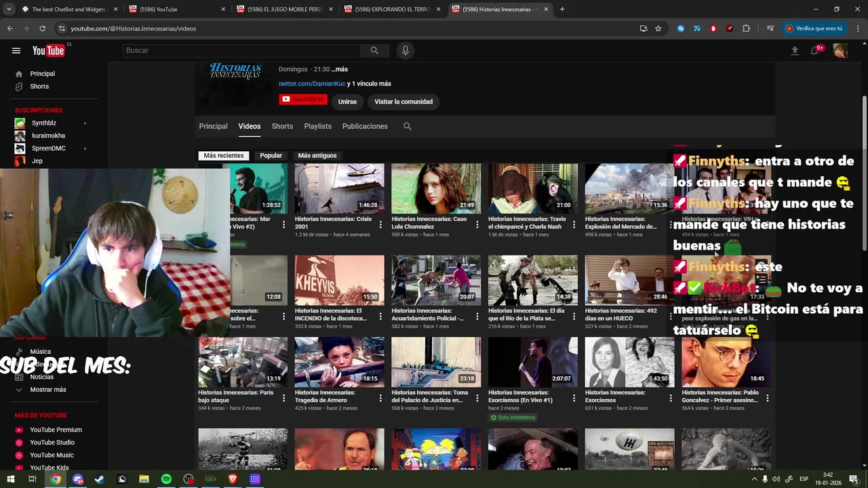Click the Windows Start button
This screenshot has height=488, width=868.
[x=10, y=479]
